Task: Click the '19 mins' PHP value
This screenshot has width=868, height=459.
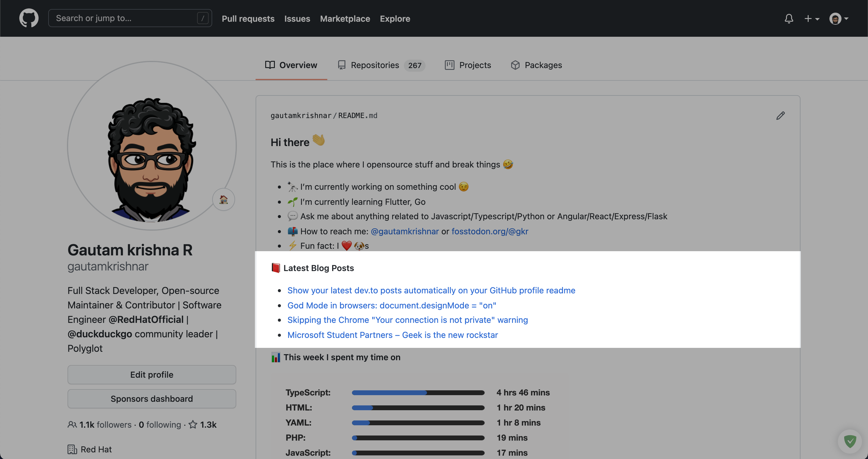Action: click(512, 437)
